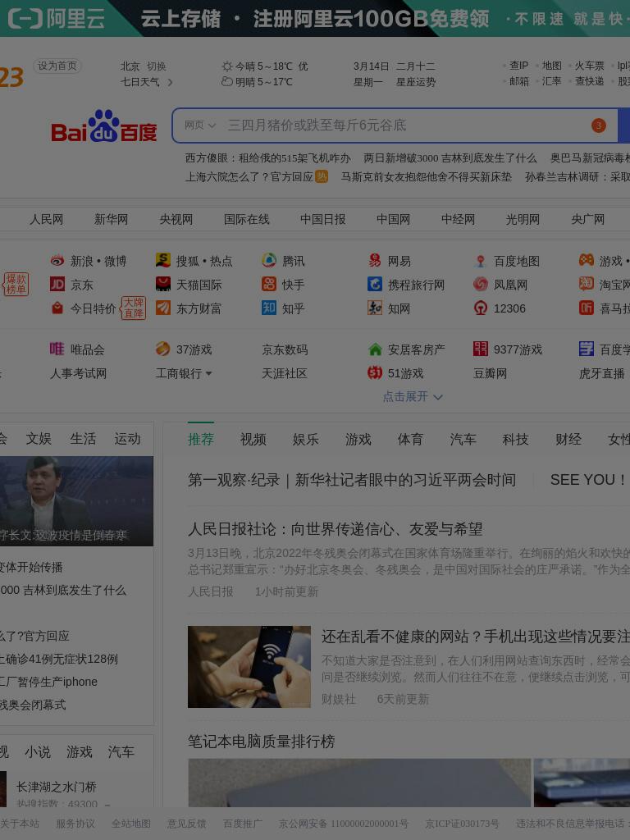Click the 知网 icon
The height and width of the screenshot is (840, 630).
coord(374,308)
